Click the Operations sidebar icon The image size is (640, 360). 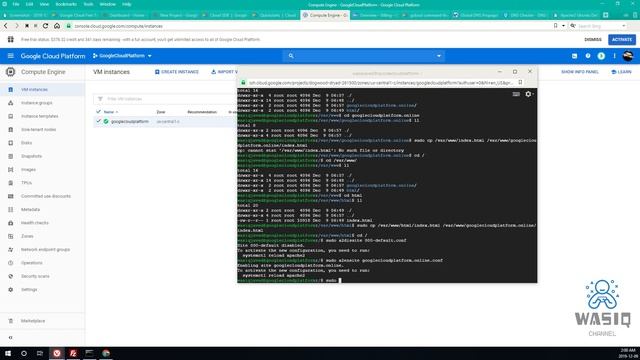pyautogui.click(x=11, y=263)
